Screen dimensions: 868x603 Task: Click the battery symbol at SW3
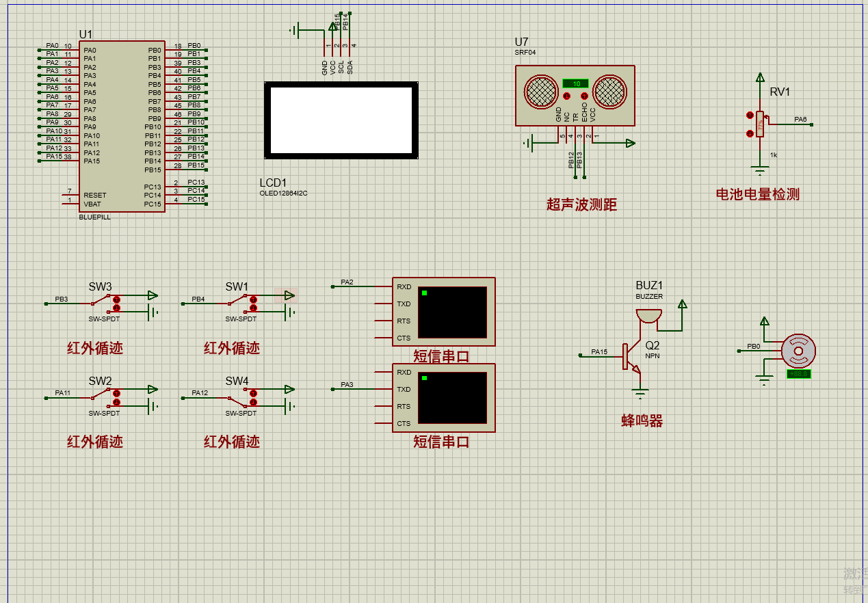point(153,312)
